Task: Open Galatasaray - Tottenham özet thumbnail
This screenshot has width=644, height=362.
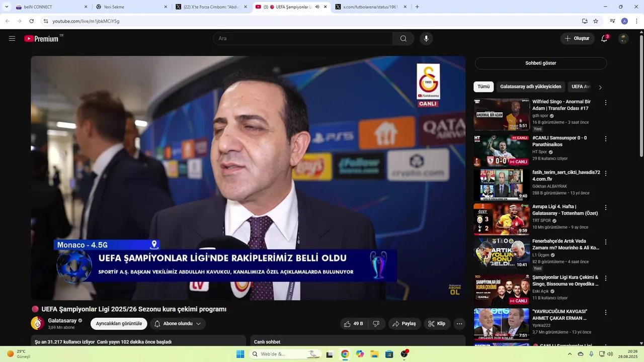Action: click(502, 219)
